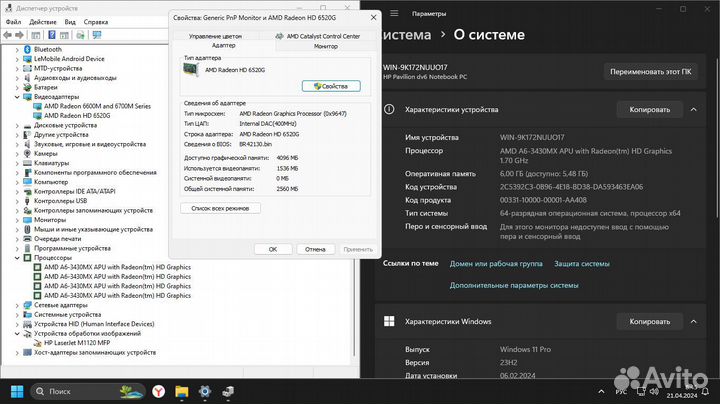Image resolution: width=720 pixels, height=404 pixels.
Task: Switch to AMD Catalyst Control Center tab
Action: pyautogui.click(x=318, y=36)
